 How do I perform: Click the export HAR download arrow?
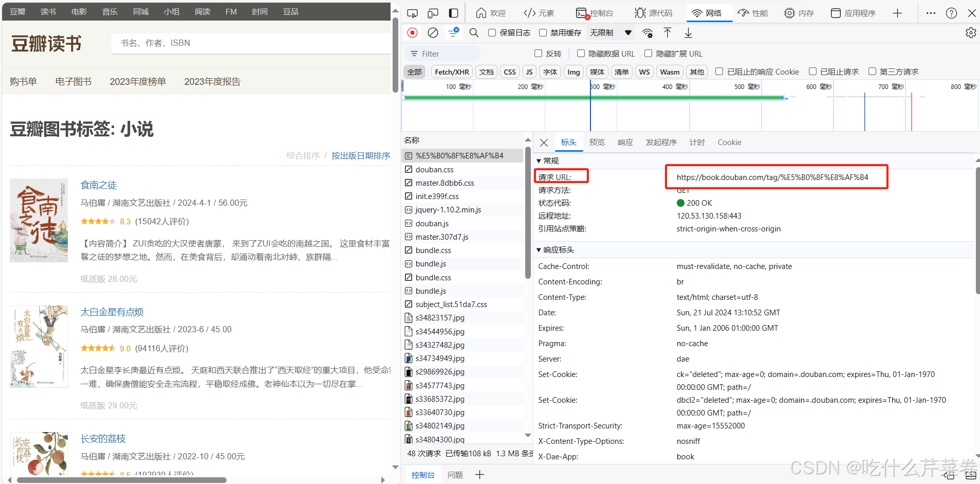tap(688, 33)
